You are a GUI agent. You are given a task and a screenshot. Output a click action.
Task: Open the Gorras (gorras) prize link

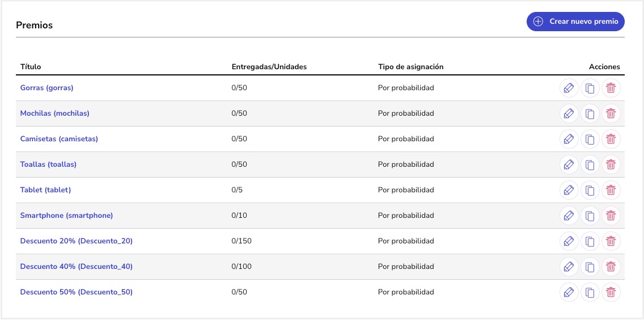46,88
